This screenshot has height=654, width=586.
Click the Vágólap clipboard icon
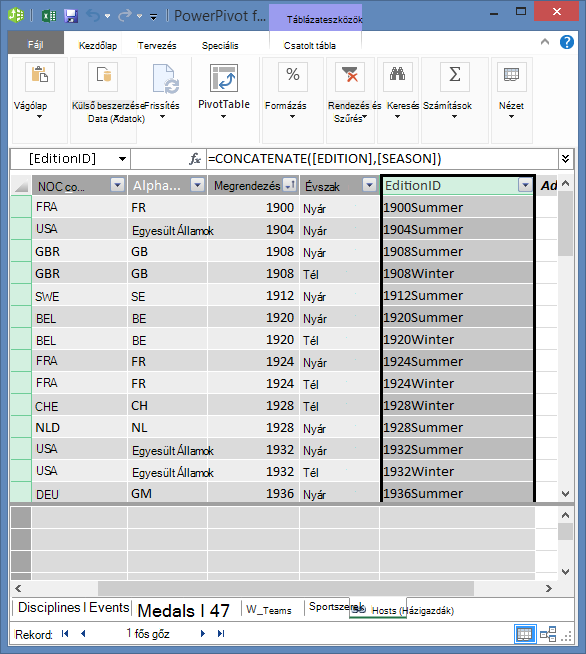click(40, 76)
